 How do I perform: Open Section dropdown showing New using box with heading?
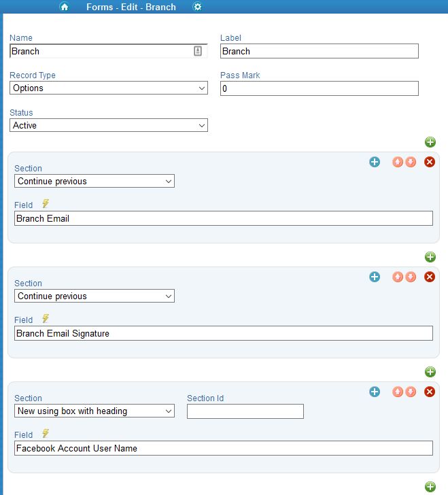pos(94,411)
